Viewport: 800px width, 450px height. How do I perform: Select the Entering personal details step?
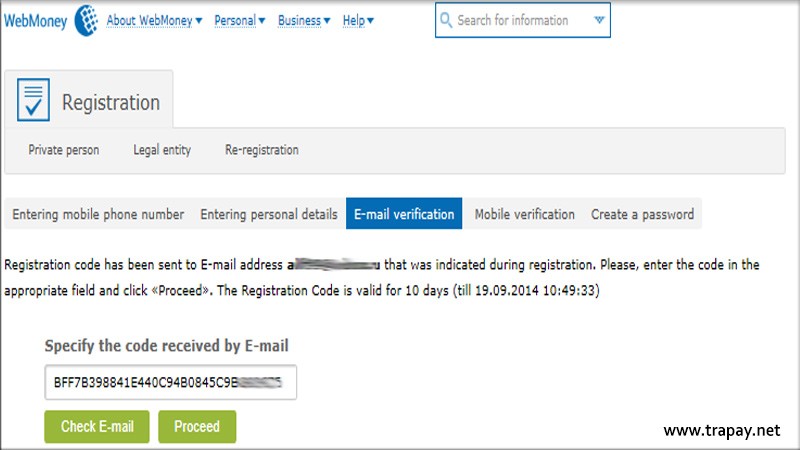pyautogui.click(x=269, y=214)
